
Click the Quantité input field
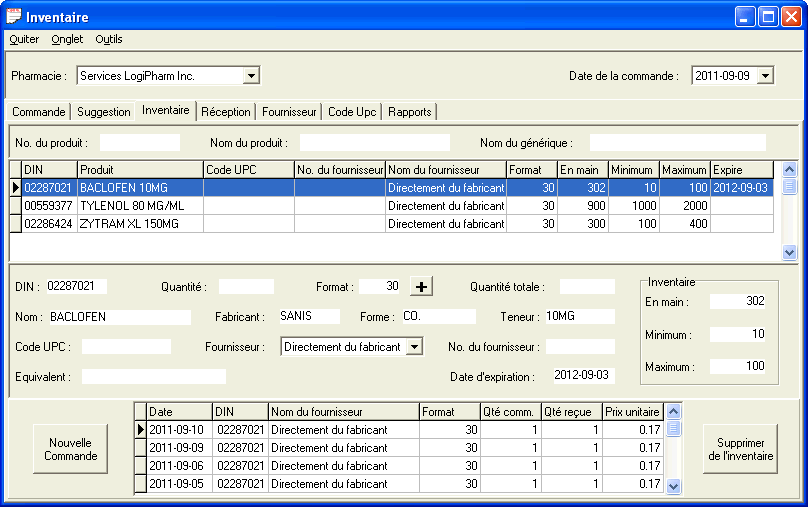pyautogui.click(x=246, y=287)
